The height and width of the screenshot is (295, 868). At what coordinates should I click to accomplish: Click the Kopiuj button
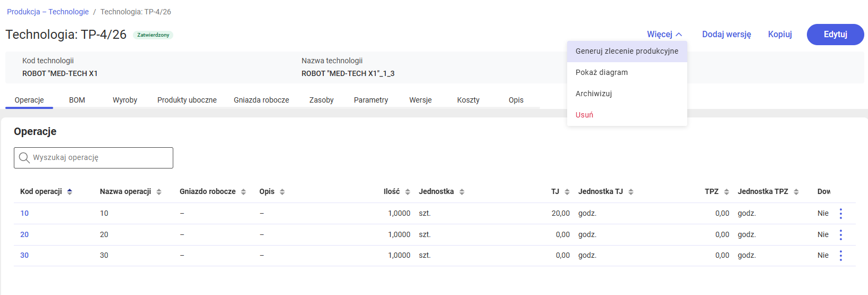pyautogui.click(x=780, y=35)
